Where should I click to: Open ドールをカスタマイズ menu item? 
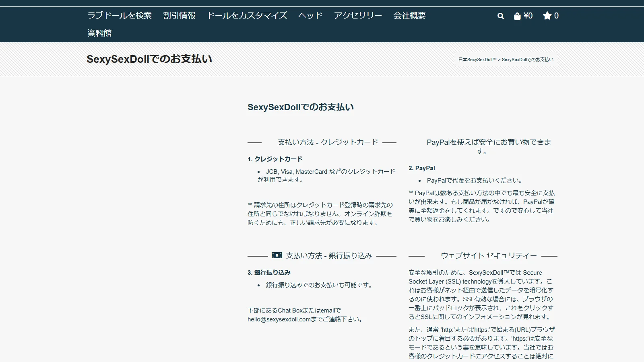pos(247,16)
